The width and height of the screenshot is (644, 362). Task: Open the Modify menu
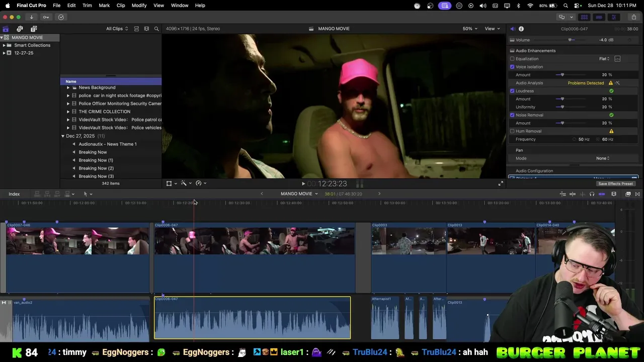(139, 6)
